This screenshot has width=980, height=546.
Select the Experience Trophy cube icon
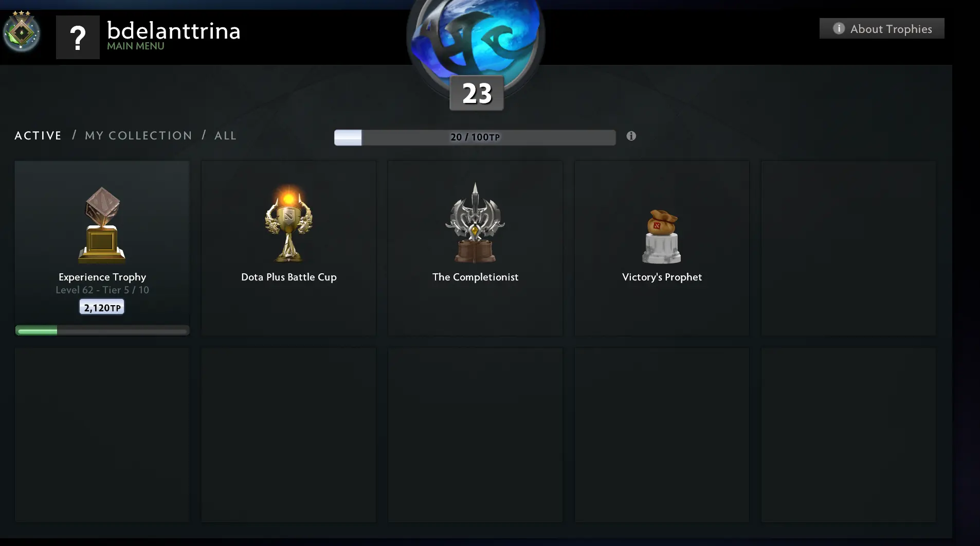click(x=102, y=225)
